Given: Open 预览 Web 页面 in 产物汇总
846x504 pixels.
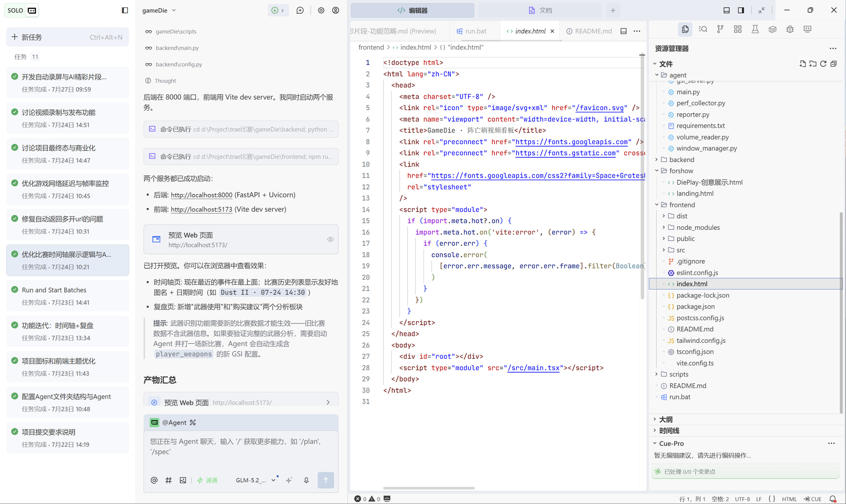Looking at the screenshot, I should click(x=241, y=402).
